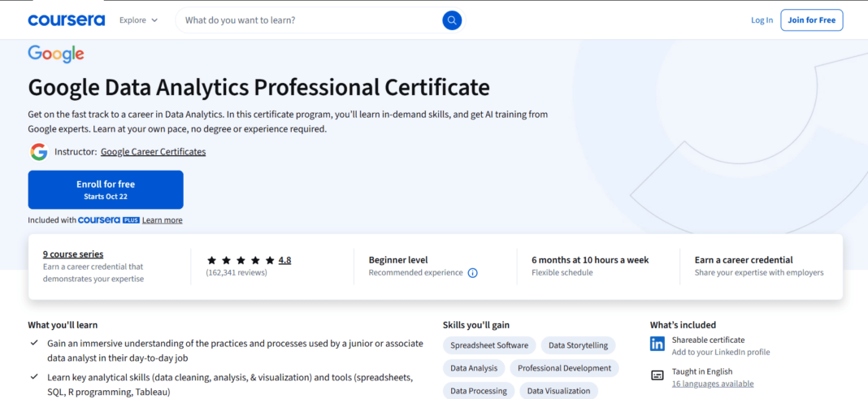Image resolution: width=868 pixels, height=399 pixels.
Task: Click the Log In link
Action: click(x=762, y=20)
